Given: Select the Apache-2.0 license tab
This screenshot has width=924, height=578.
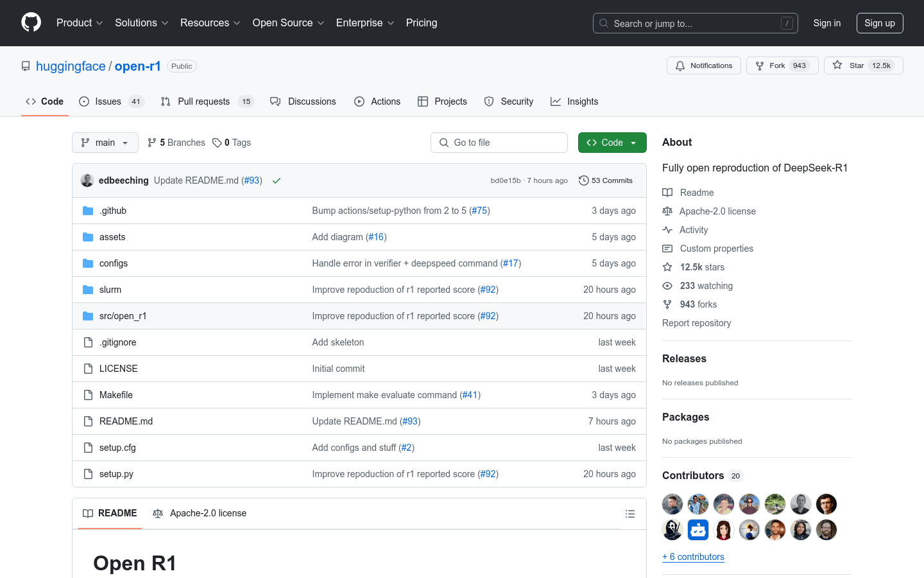Looking at the screenshot, I should coord(200,513).
